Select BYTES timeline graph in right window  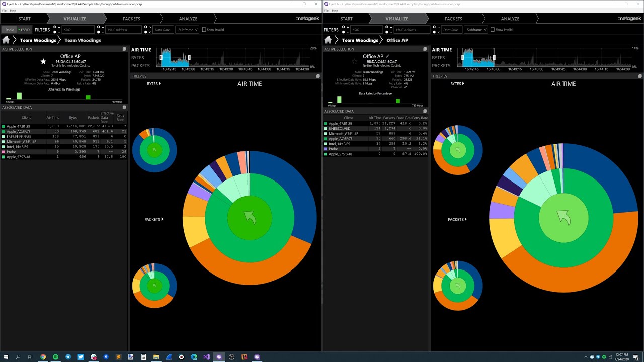(x=438, y=58)
